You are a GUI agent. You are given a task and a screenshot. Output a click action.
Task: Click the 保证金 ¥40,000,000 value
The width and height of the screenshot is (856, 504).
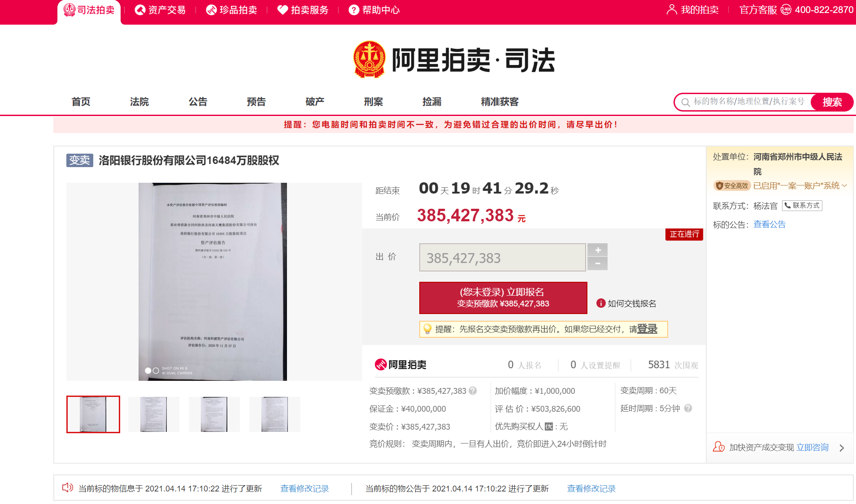click(423, 409)
